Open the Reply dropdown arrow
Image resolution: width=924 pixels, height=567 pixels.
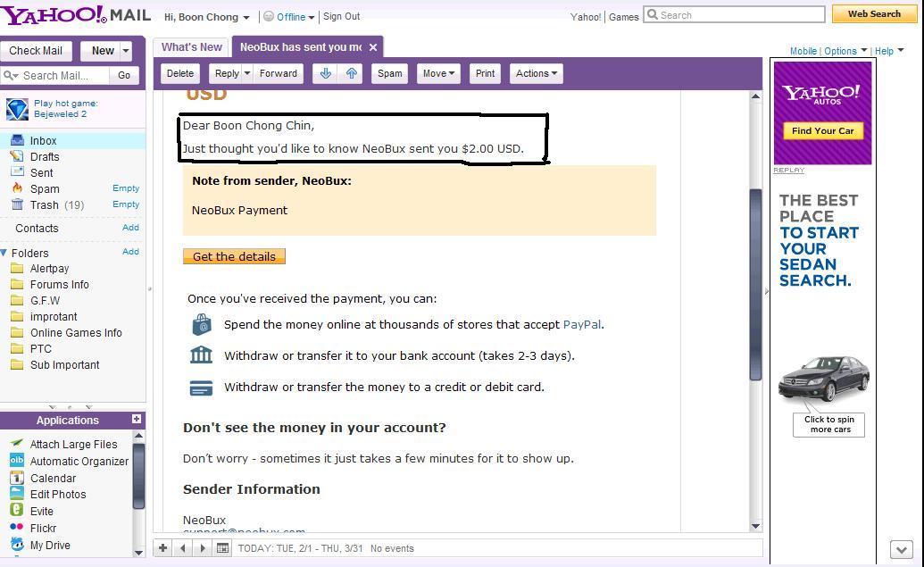(x=247, y=73)
